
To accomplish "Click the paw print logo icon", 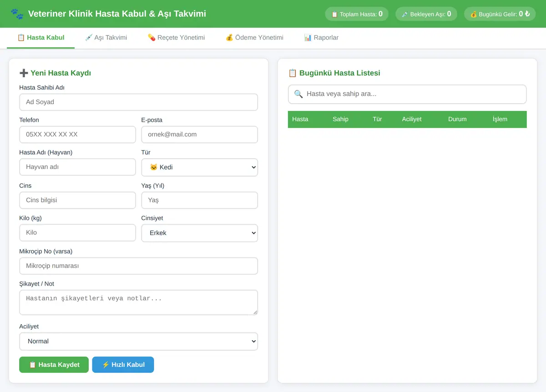I will (17, 14).
